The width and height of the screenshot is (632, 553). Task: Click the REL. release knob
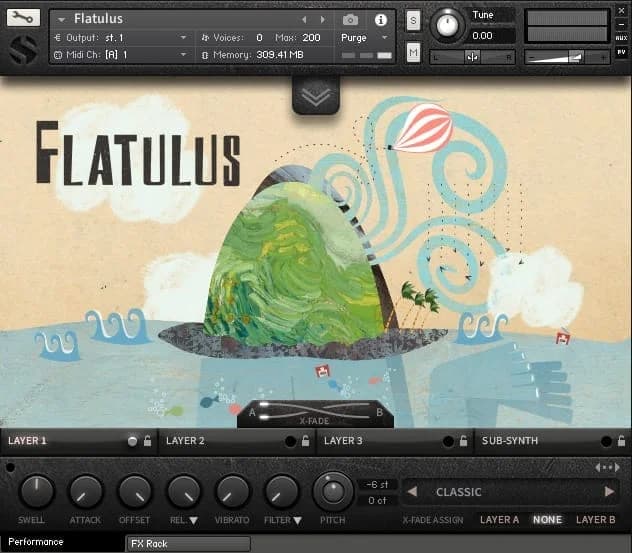[184, 491]
